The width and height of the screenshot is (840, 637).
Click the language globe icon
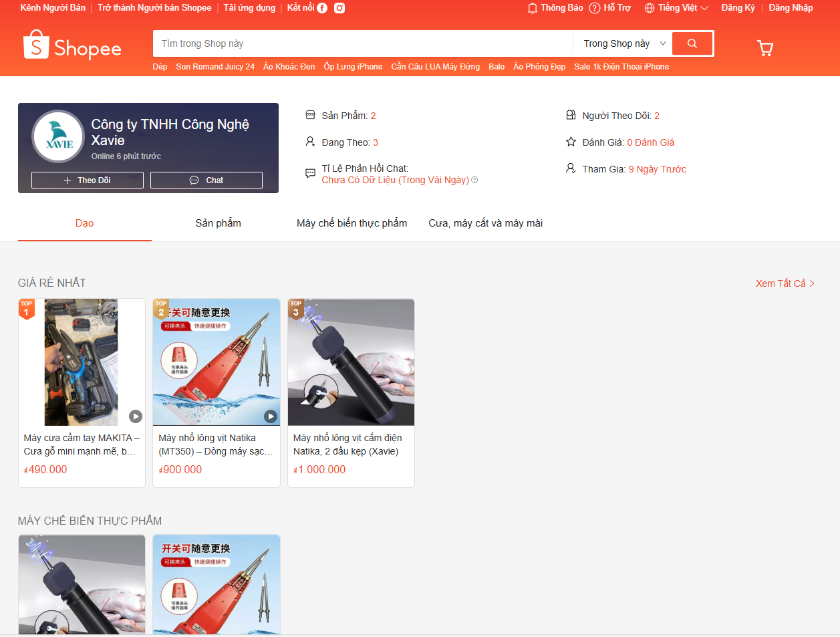pyautogui.click(x=650, y=8)
